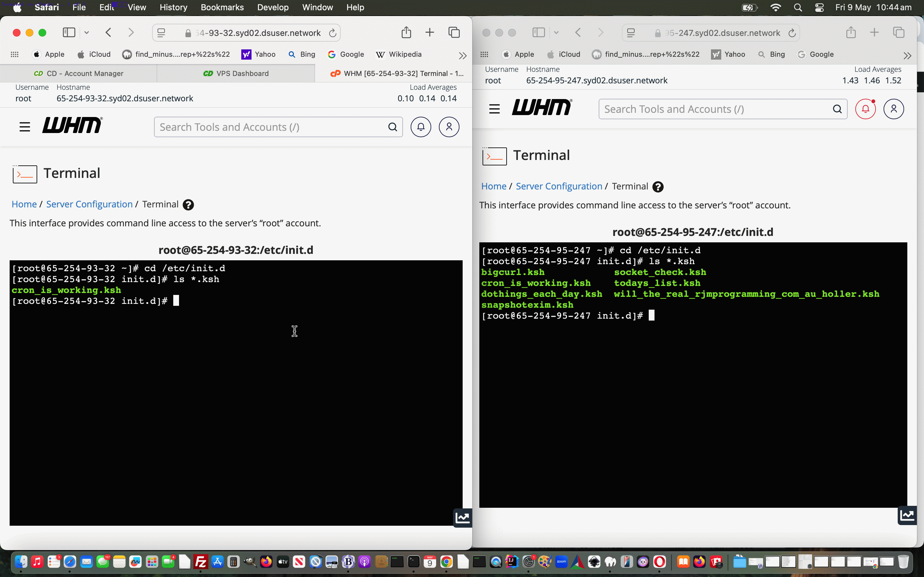Open the left WHM hamburger navigation menu

[25, 127]
